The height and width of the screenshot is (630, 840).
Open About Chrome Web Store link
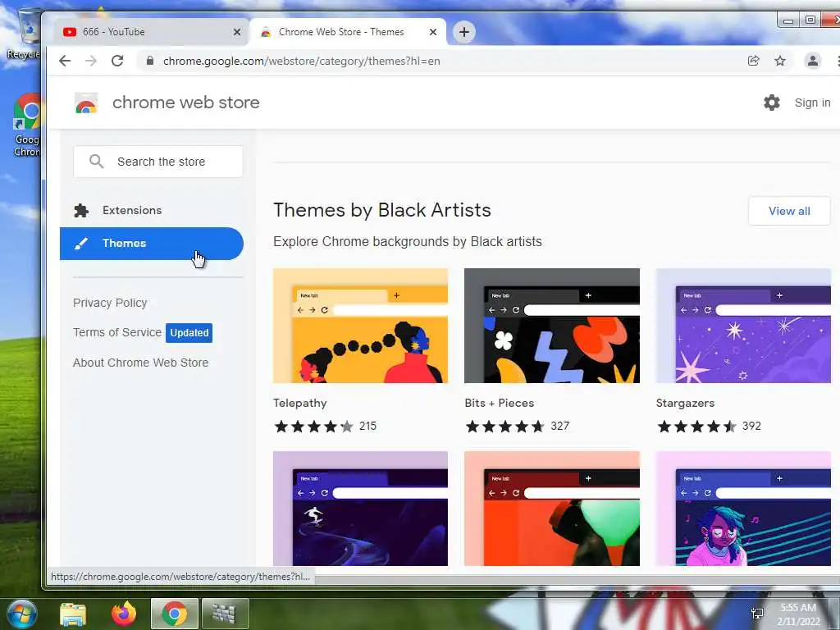[140, 363]
